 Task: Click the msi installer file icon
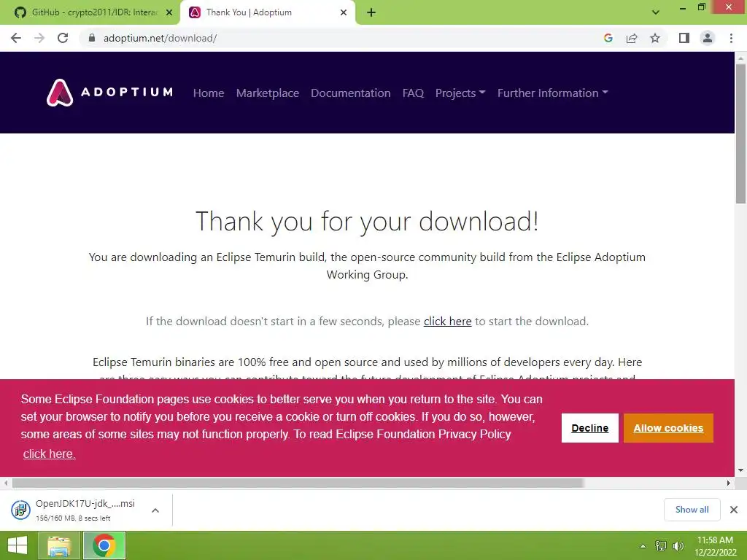[20, 510]
